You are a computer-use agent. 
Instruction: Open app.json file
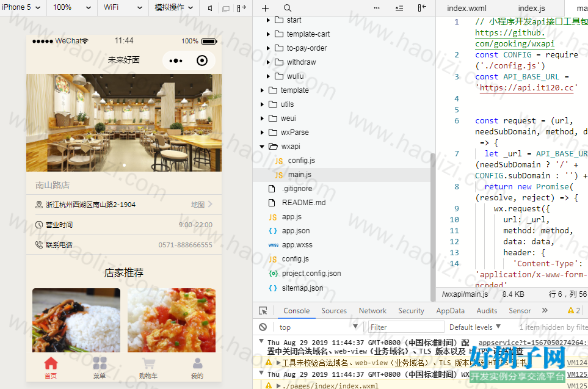click(296, 231)
